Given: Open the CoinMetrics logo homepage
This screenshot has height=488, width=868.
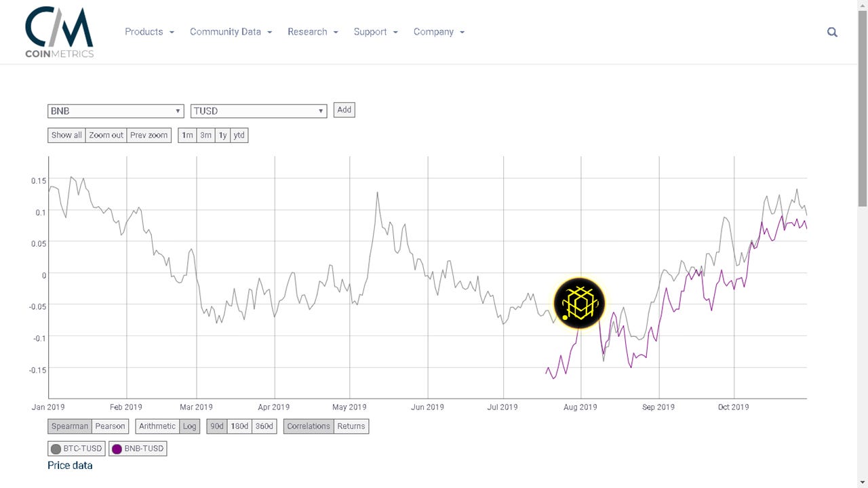Looking at the screenshot, I should [x=59, y=32].
